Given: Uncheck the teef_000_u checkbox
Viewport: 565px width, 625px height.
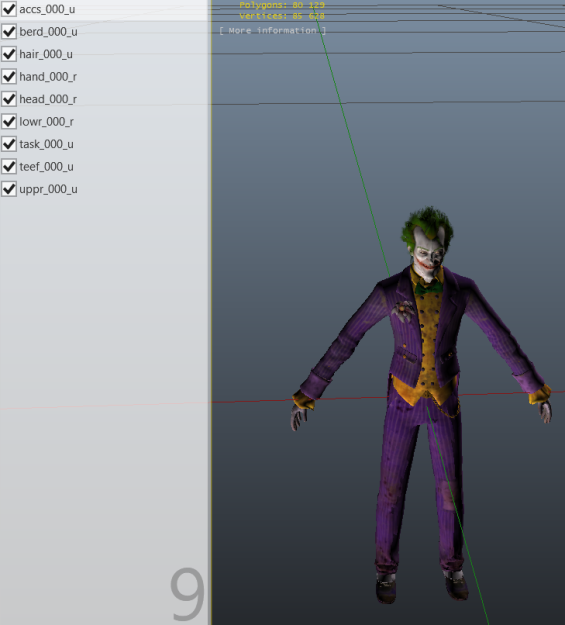Looking at the screenshot, I should point(9,166).
